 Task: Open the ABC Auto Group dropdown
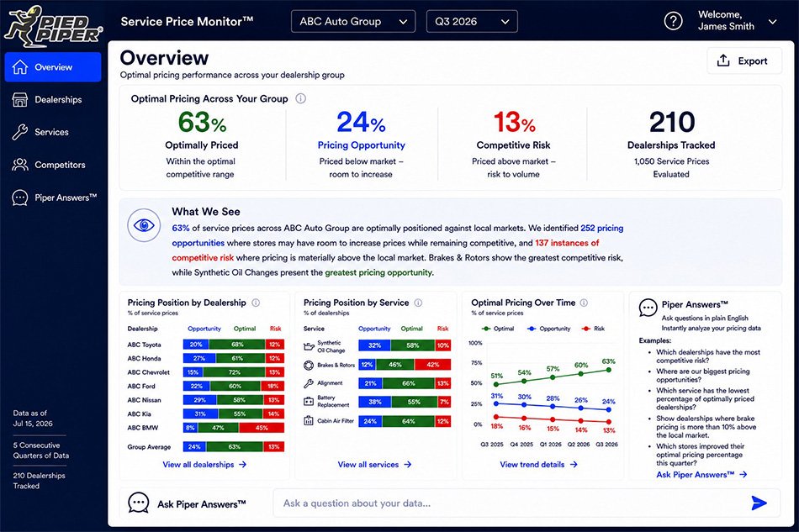[353, 21]
